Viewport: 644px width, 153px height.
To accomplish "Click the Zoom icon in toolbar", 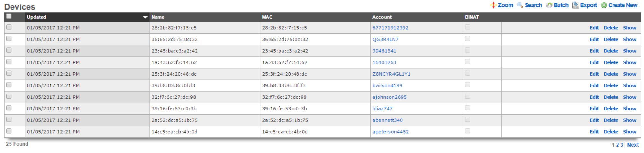I will click(x=493, y=5).
